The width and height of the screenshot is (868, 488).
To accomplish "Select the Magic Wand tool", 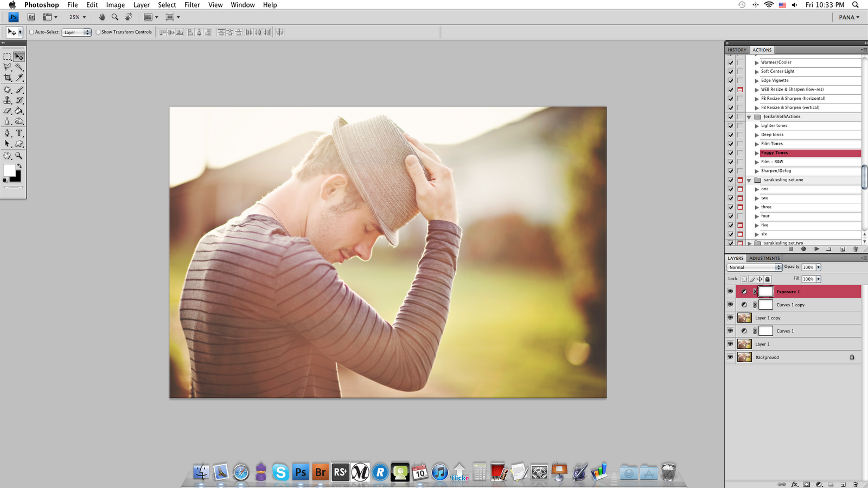I will point(19,67).
